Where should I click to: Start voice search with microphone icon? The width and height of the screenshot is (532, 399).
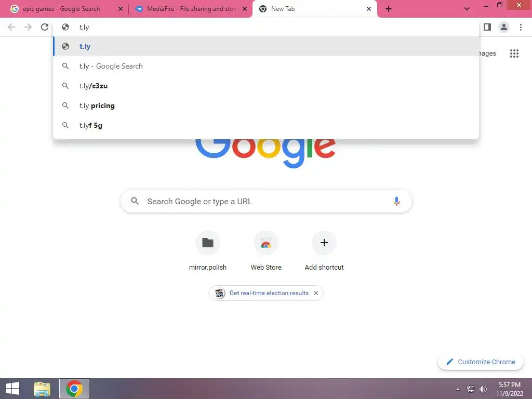[x=396, y=201]
